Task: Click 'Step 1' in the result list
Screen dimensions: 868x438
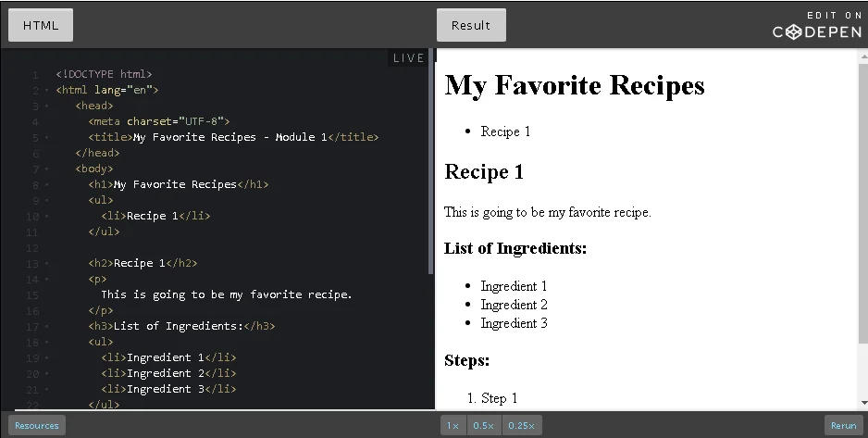Action: 499,398
